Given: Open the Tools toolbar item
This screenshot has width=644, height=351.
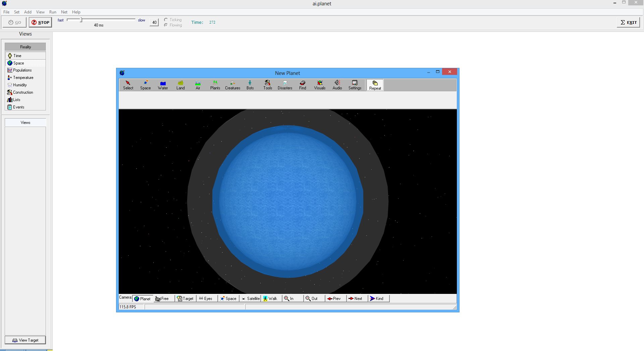Looking at the screenshot, I should tap(268, 85).
